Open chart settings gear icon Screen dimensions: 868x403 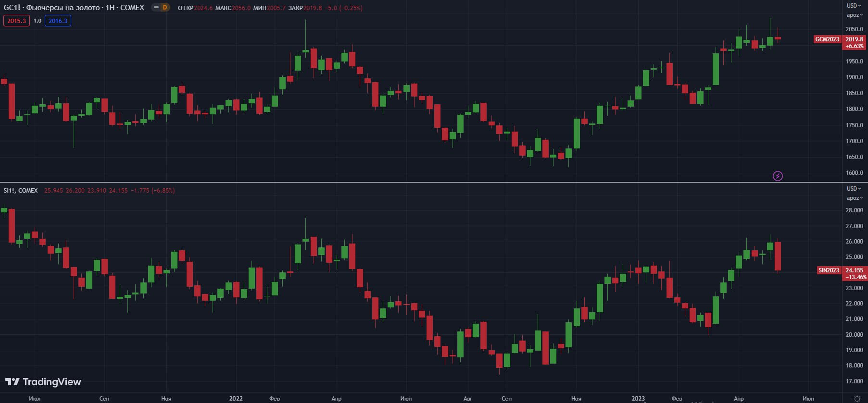tap(857, 399)
